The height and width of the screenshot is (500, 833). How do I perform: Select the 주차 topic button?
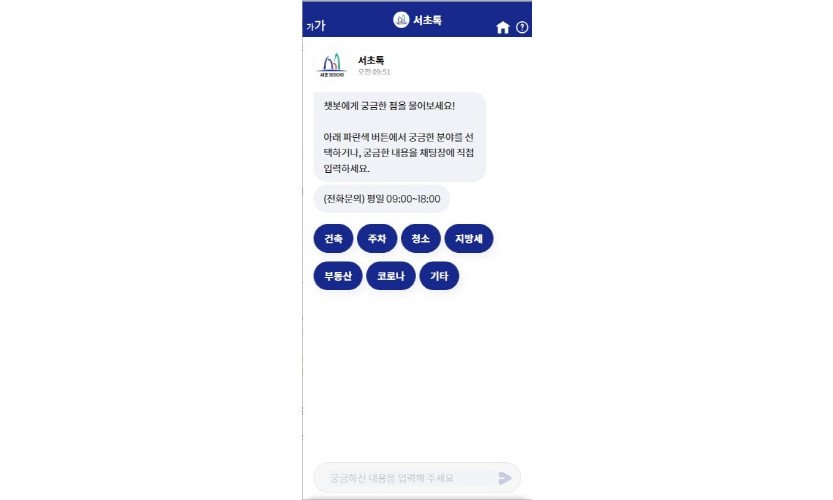click(377, 239)
